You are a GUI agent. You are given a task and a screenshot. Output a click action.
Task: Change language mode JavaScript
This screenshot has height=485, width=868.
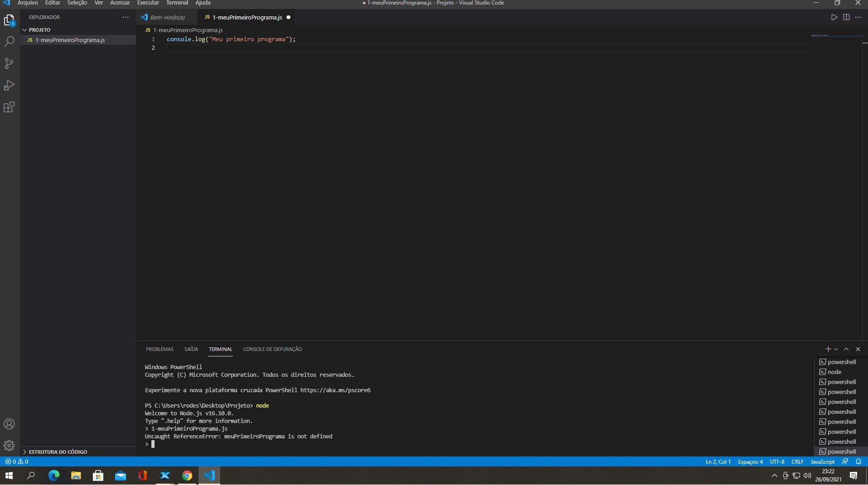pyautogui.click(x=822, y=461)
